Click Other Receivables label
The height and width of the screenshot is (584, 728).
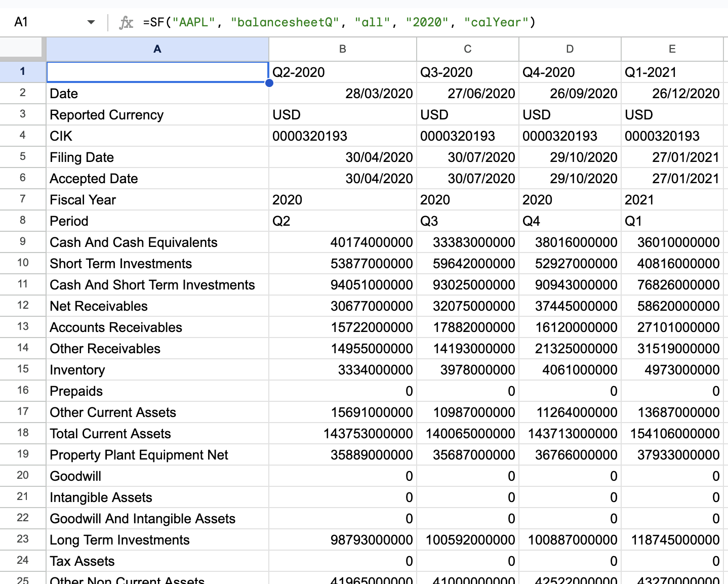[157, 348]
